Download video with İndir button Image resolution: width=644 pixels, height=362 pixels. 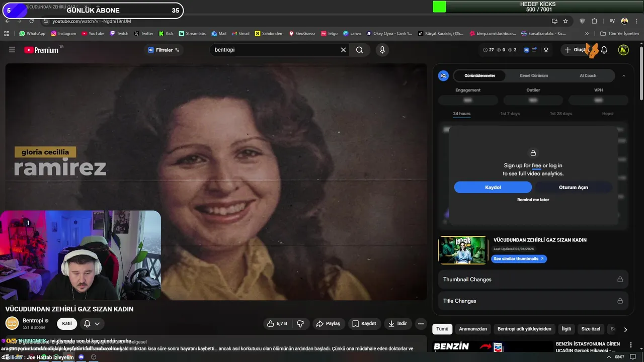click(x=397, y=324)
